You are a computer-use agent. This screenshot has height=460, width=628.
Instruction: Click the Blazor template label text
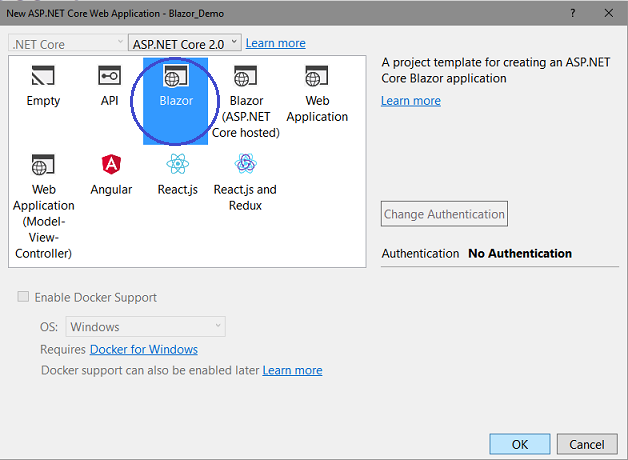(x=176, y=100)
